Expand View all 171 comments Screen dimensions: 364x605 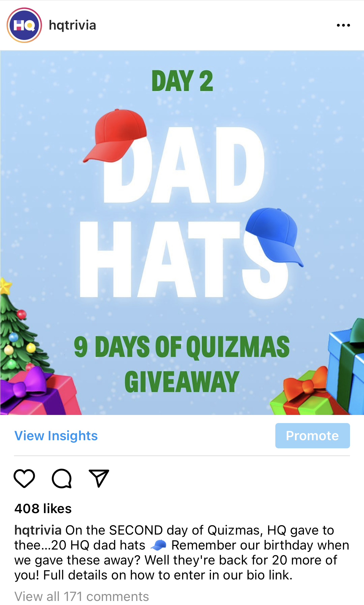(82, 596)
